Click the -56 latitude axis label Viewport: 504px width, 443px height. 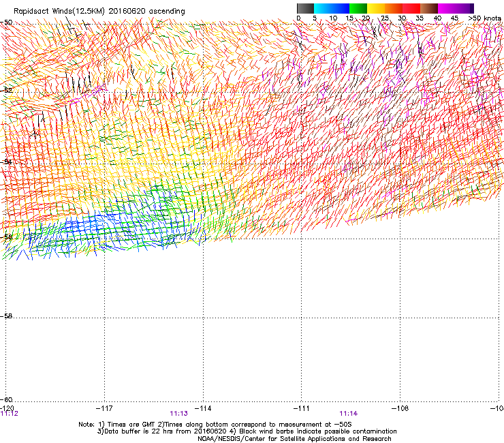[x=6, y=237]
